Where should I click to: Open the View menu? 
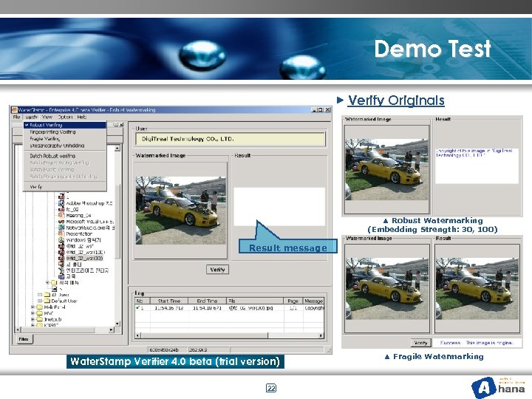(x=47, y=117)
